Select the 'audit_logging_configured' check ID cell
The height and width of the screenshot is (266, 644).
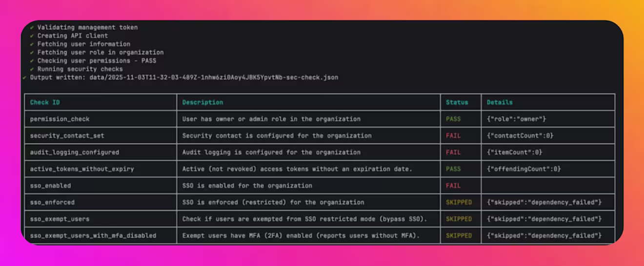point(101,152)
